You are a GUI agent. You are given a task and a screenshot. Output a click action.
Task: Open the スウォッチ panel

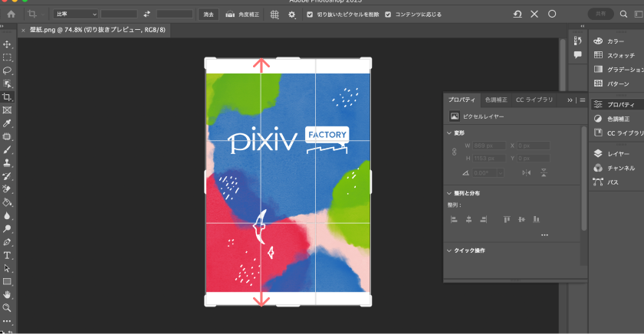[615, 55]
